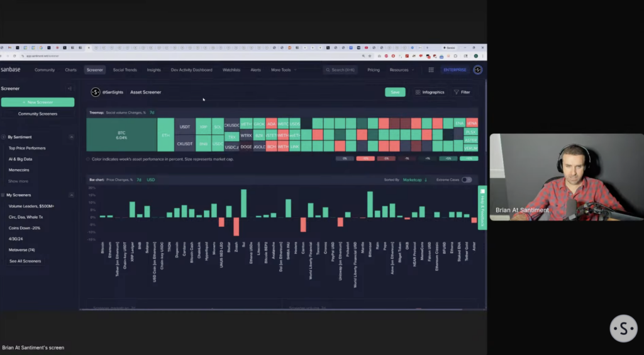Image resolution: width=644 pixels, height=355 pixels.
Task: Open Coins Down -20% screener
Action: (25, 228)
